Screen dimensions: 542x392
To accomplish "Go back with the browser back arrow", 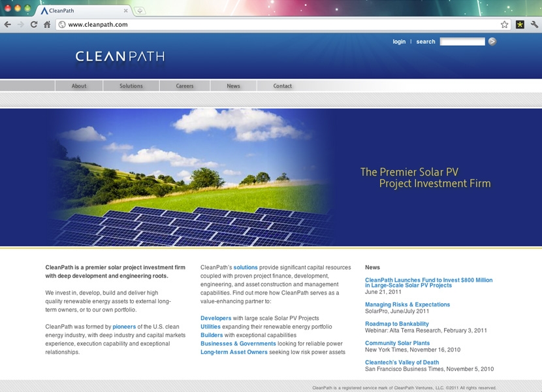I will point(8,25).
